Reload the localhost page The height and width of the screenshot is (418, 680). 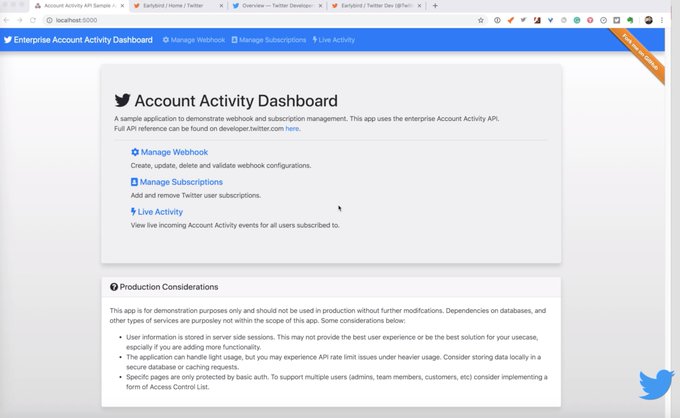(33, 20)
